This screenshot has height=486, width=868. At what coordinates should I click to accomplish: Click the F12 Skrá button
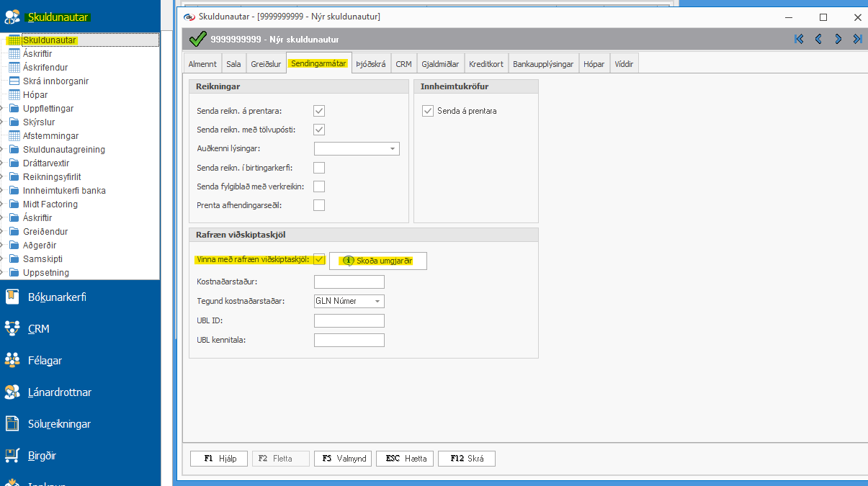467,459
